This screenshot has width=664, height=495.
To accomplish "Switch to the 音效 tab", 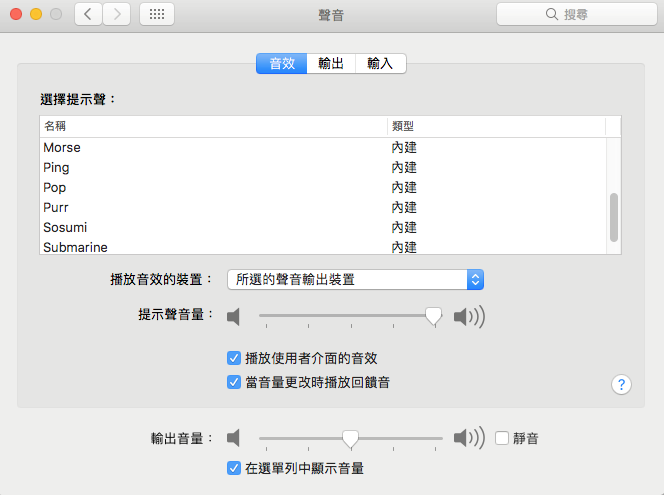I will pyautogui.click(x=282, y=64).
